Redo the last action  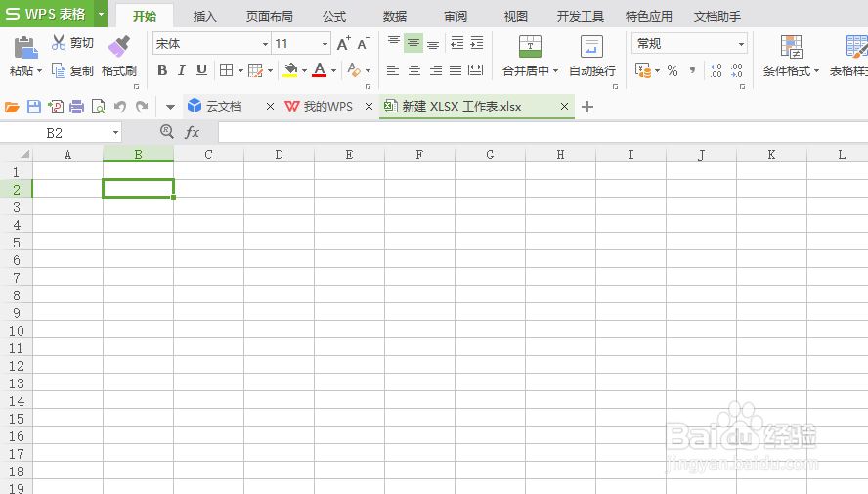pyautogui.click(x=142, y=107)
